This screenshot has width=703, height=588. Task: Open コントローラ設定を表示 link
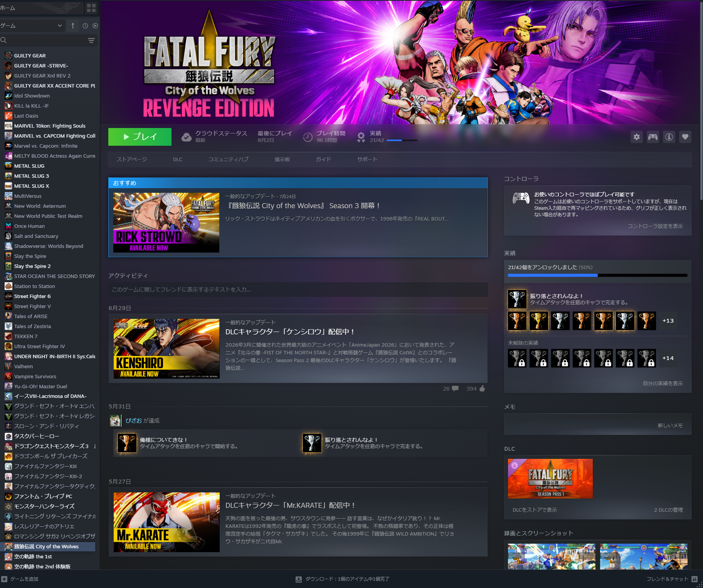coord(655,226)
